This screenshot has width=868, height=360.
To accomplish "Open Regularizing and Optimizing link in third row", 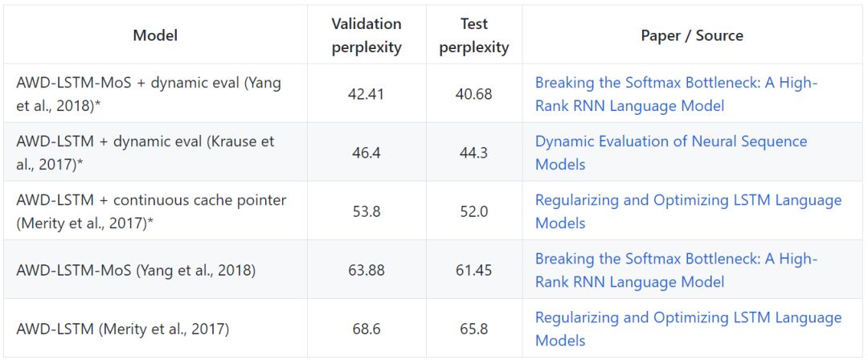I will pos(688,201).
